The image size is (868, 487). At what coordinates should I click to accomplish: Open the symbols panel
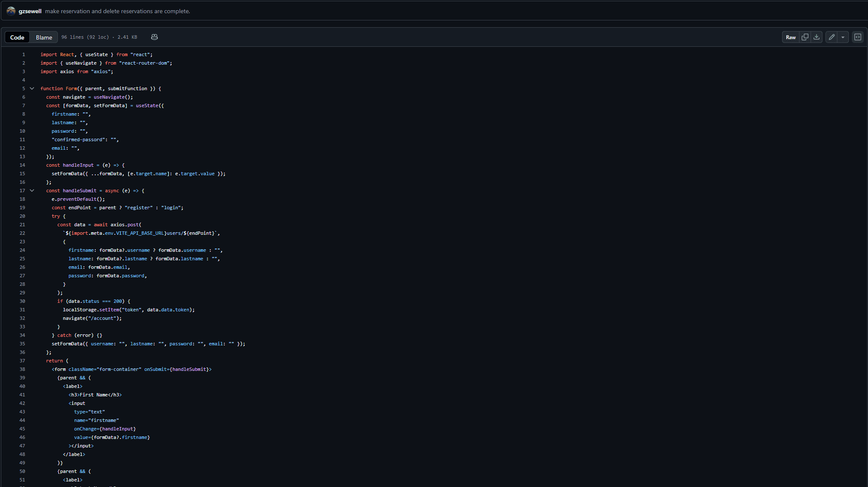858,37
